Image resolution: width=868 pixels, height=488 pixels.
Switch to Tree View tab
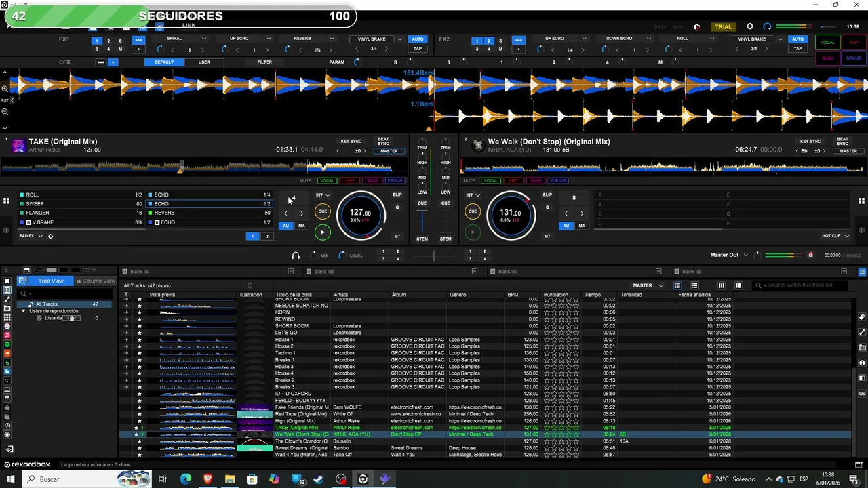click(51, 281)
